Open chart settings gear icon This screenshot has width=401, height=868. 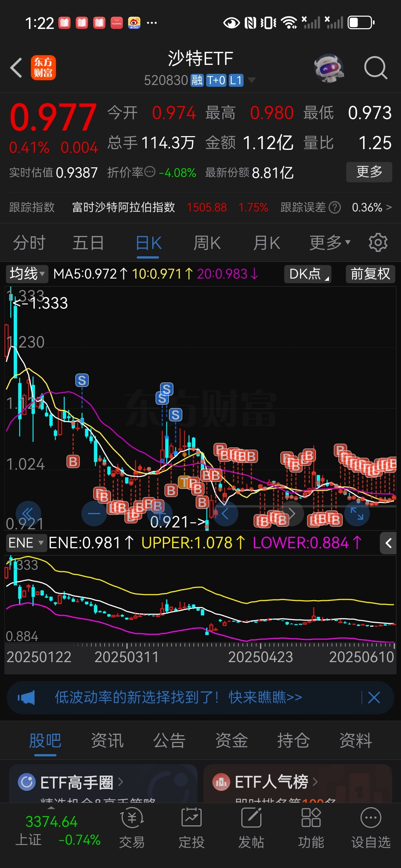coord(378,243)
